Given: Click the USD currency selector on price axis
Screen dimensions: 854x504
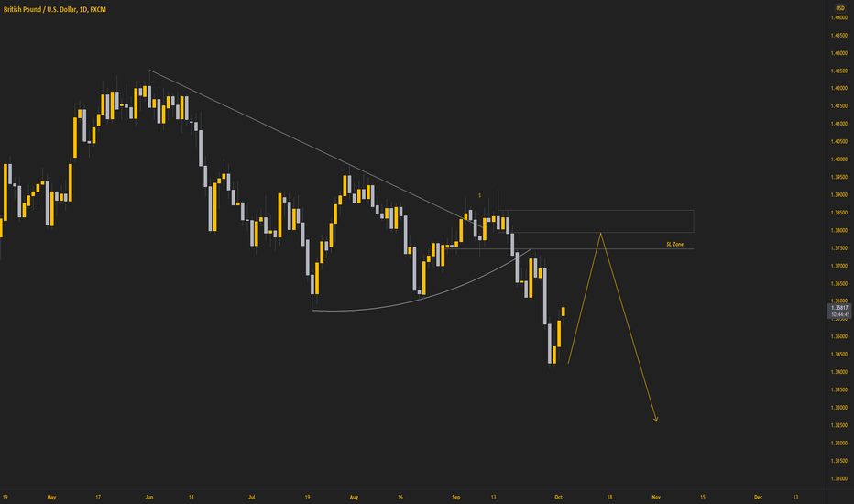Looking at the screenshot, I should (840, 8).
